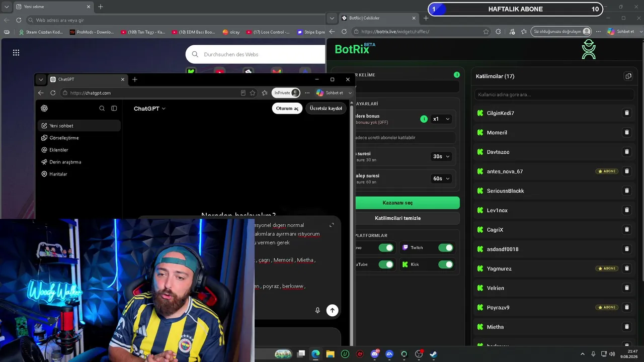Open apps grid on new tab page
The height and width of the screenshot is (362, 644).
16,53
